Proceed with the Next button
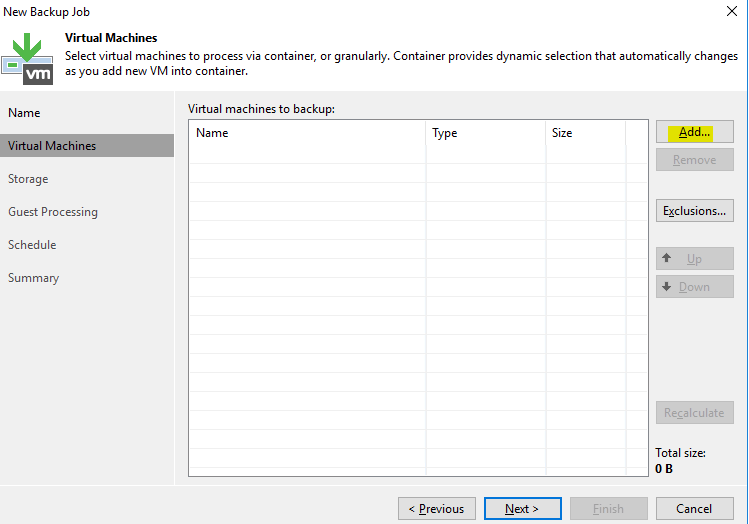 point(521,509)
